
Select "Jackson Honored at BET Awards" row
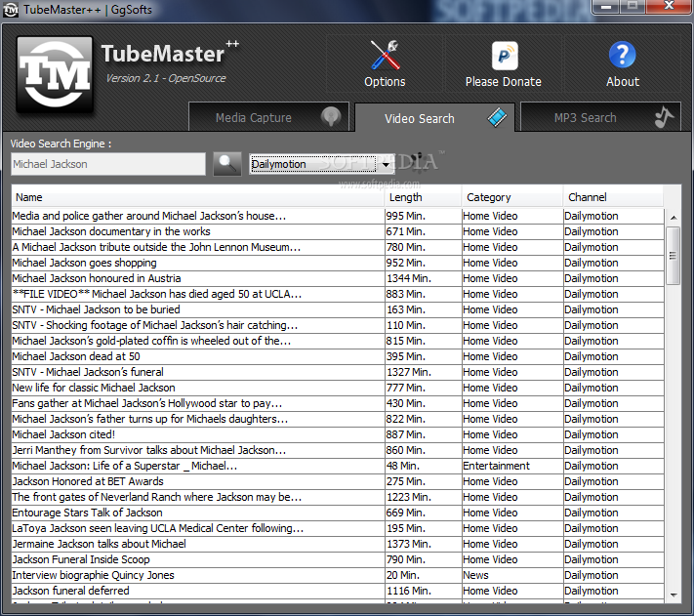coord(338,481)
